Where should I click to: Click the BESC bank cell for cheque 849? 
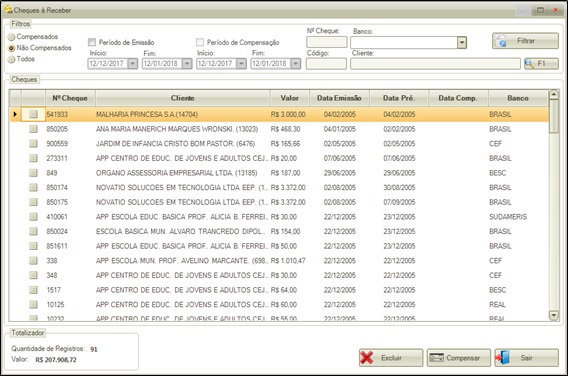point(518,173)
